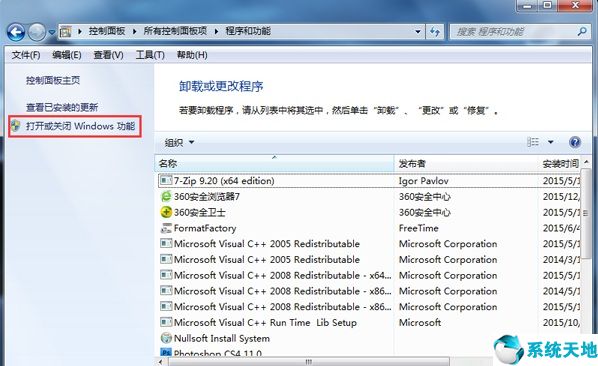Click FreeTime publisher cell
The width and height of the screenshot is (598, 366).
point(418,228)
